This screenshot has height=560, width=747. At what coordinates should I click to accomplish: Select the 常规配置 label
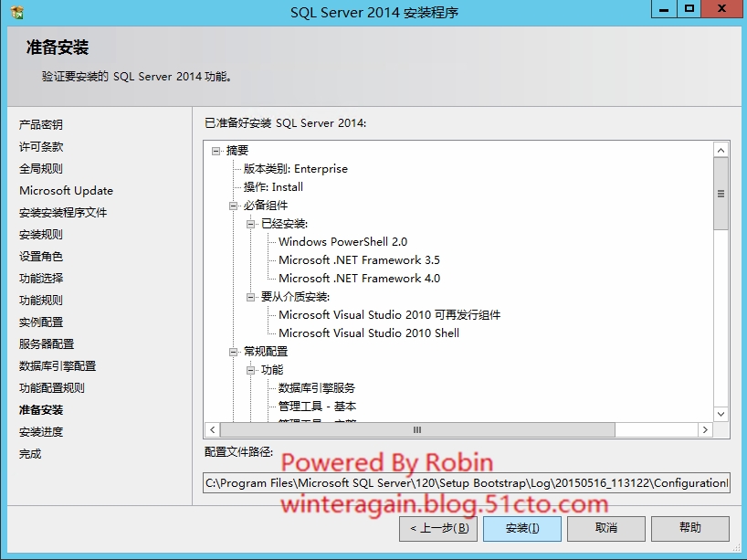coord(266,352)
